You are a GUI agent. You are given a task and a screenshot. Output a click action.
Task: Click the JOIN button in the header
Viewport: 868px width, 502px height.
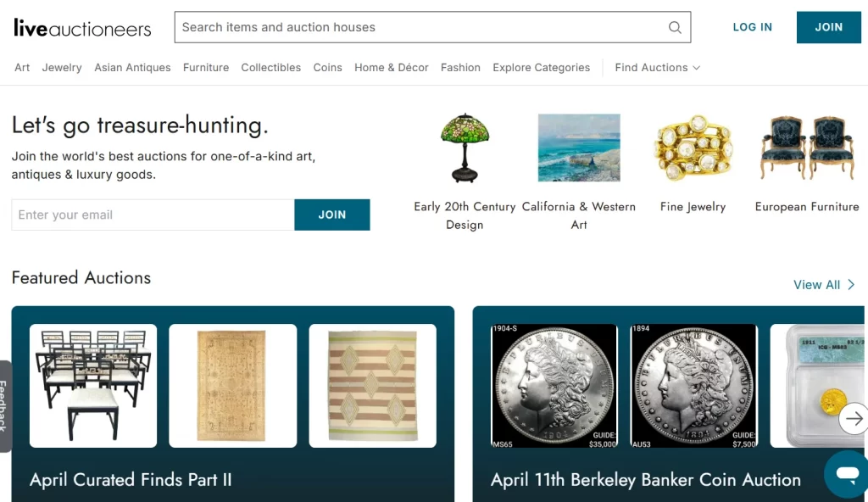(828, 27)
